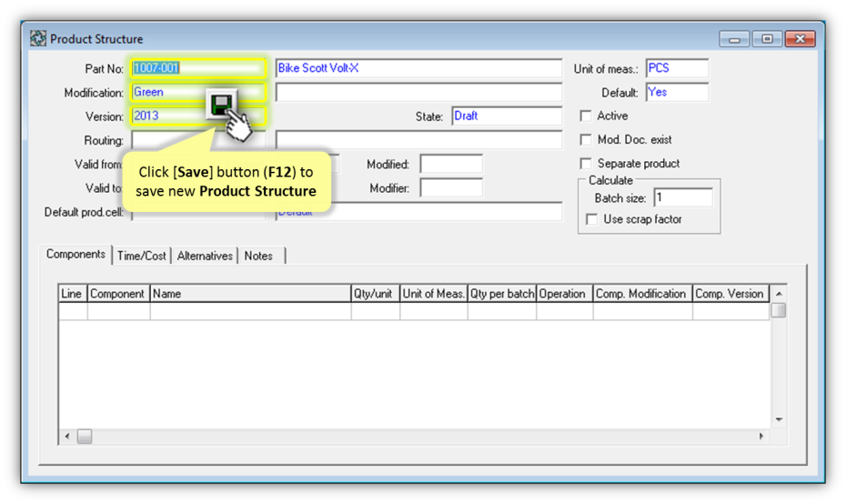Select the Notes tab
Viewport: 846px width, 504px height.
(x=261, y=256)
